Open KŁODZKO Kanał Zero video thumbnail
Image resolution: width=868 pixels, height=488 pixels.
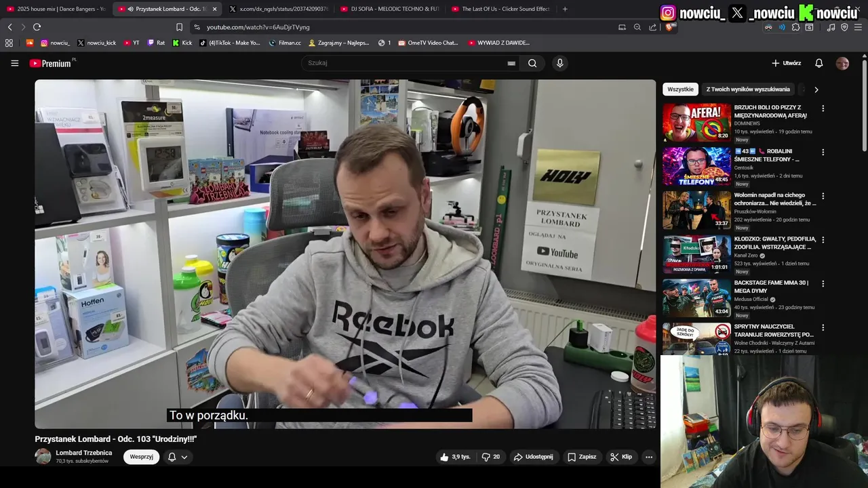(696, 253)
